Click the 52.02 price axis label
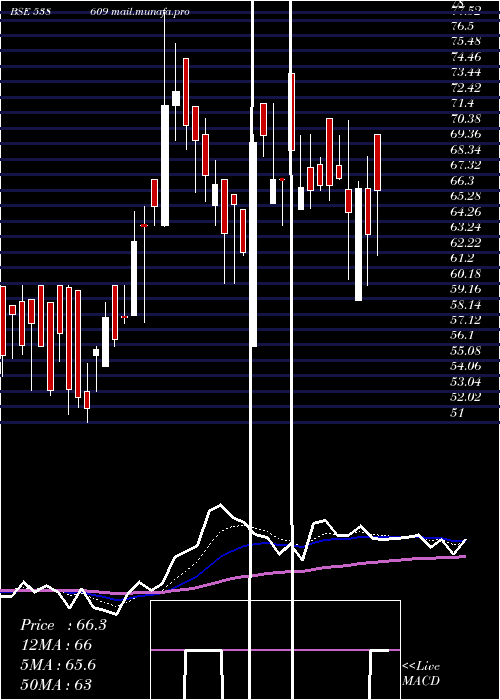The height and width of the screenshot is (700, 500). click(x=466, y=397)
